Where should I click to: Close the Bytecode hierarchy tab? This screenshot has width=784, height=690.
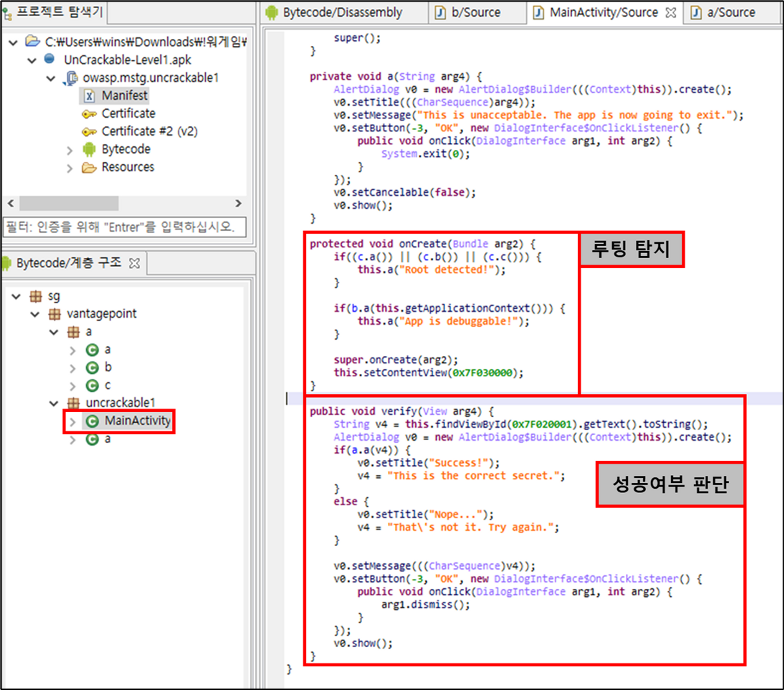pos(134,263)
